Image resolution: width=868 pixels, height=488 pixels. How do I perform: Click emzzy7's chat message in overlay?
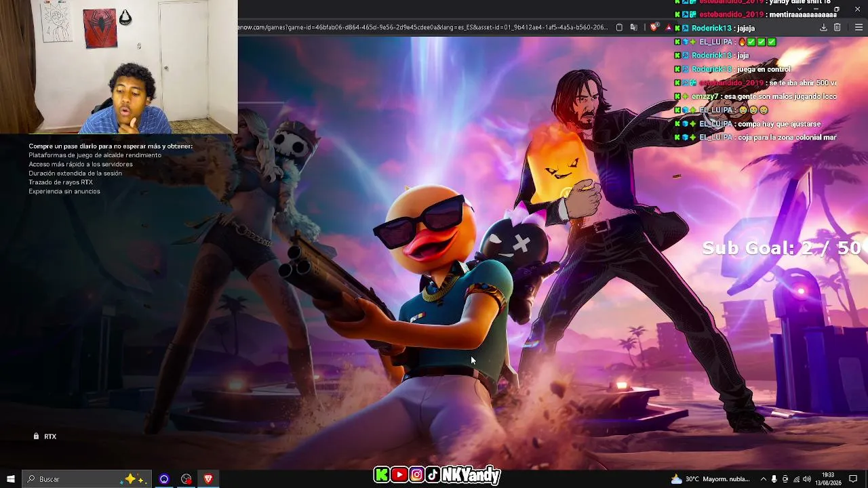click(x=780, y=96)
